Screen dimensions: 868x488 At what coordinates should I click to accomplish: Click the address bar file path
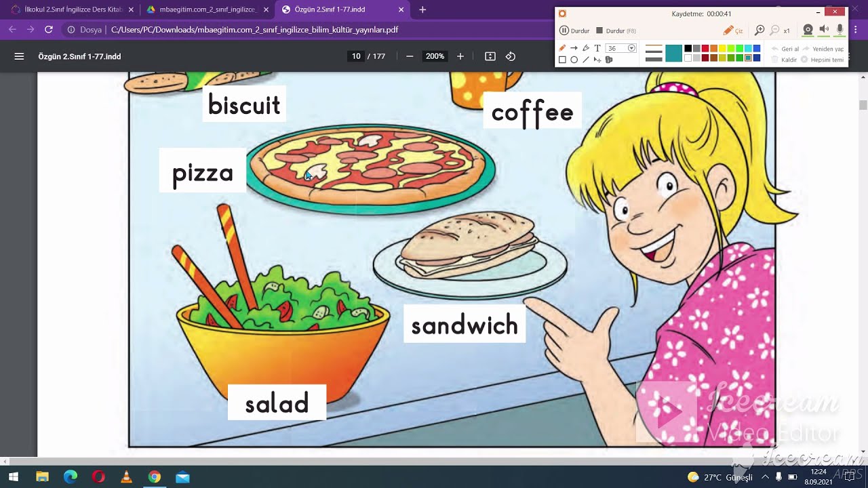254,30
